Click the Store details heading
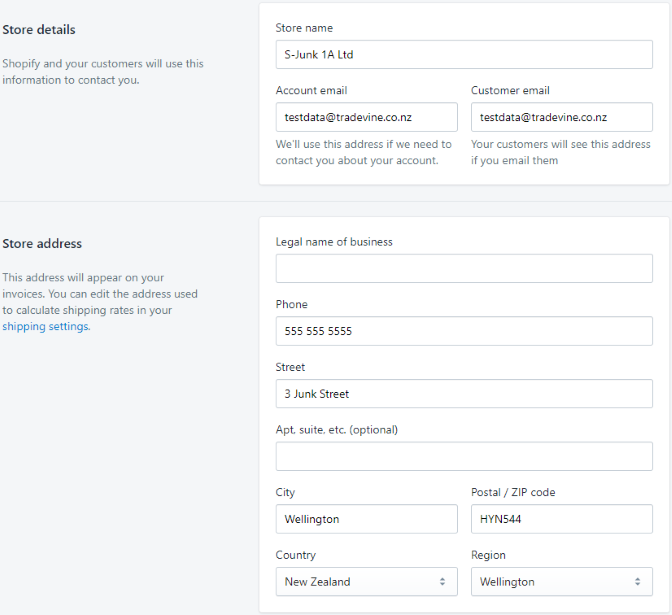This screenshot has width=672, height=615. 39,30
